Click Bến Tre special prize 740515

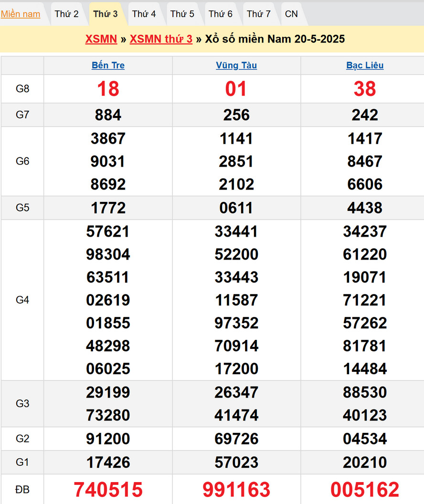tap(108, 490)
